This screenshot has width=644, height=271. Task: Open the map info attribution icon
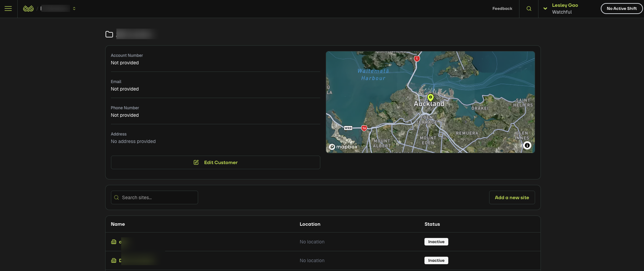click(x=527, y=145)
